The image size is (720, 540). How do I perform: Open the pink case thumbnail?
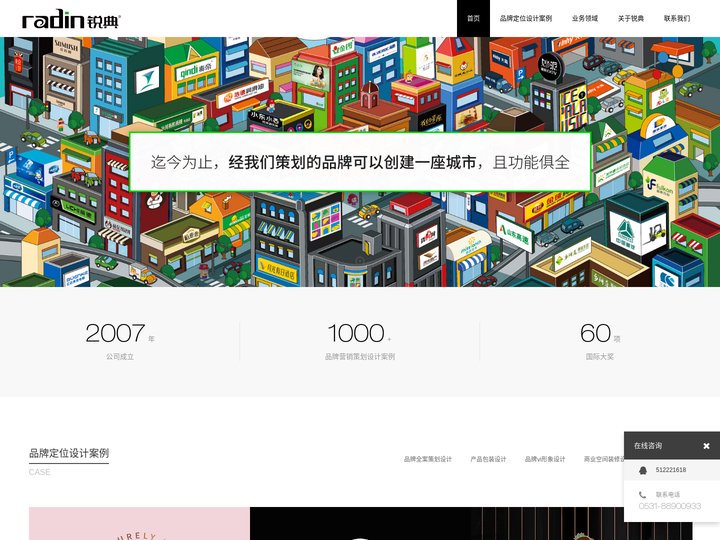pyautogui.click(x=140, y=523)
